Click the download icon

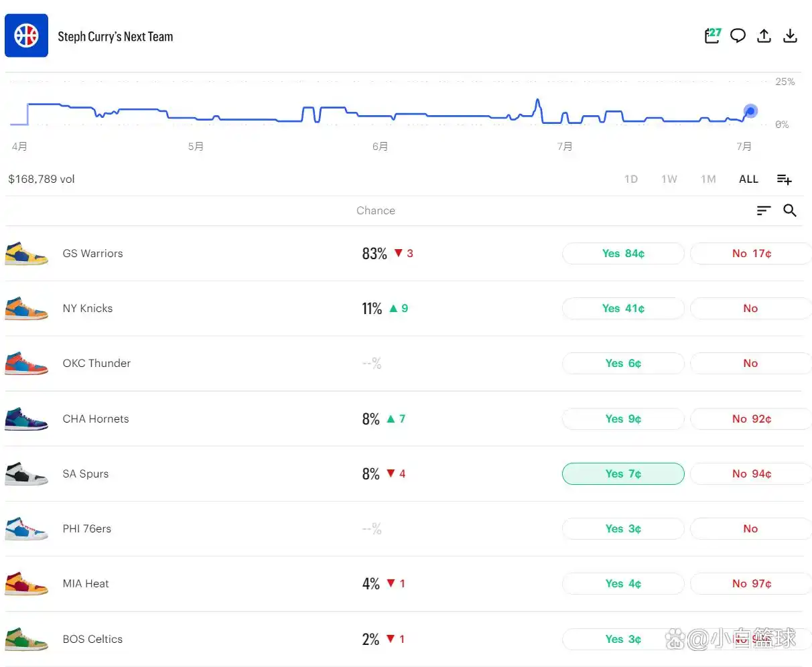[790, 35]
